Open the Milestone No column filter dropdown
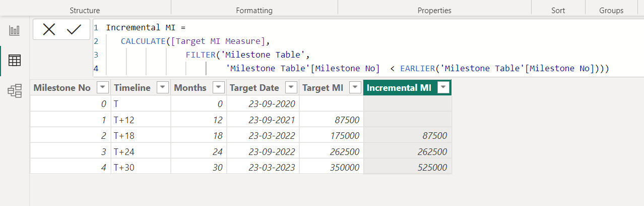Screen dimensions: 644x206 tap(102, 88)
